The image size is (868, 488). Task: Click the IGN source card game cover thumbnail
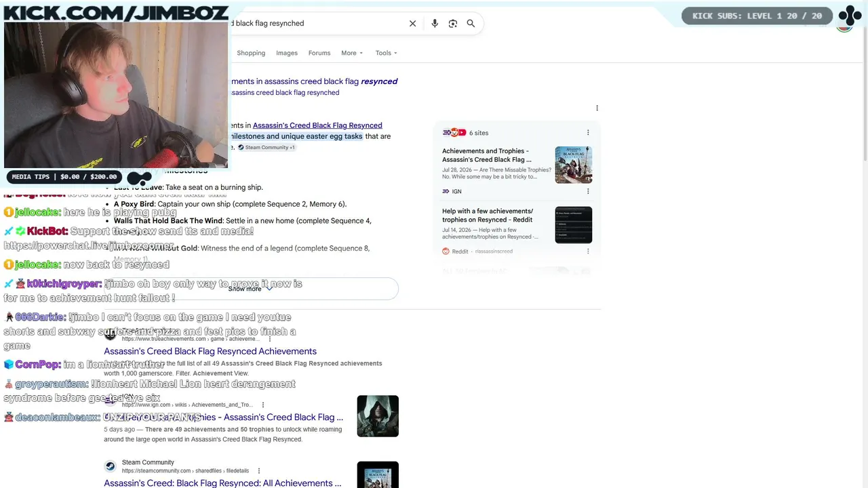click(x=574, y=165)
